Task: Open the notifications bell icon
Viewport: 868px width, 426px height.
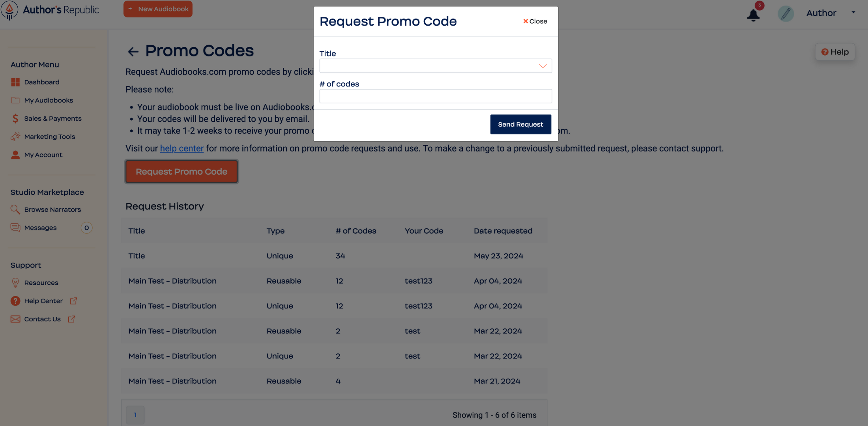Action: point(753,15)
